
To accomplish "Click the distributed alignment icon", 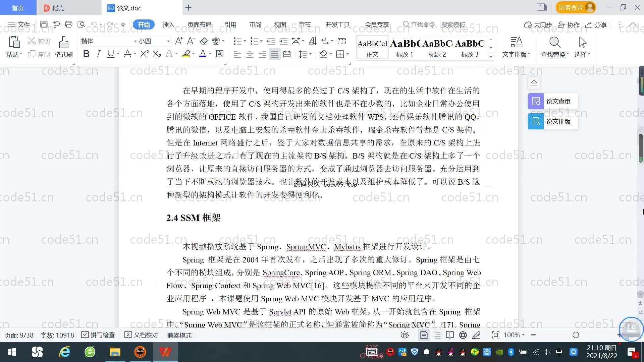I will tap(287, 54).
